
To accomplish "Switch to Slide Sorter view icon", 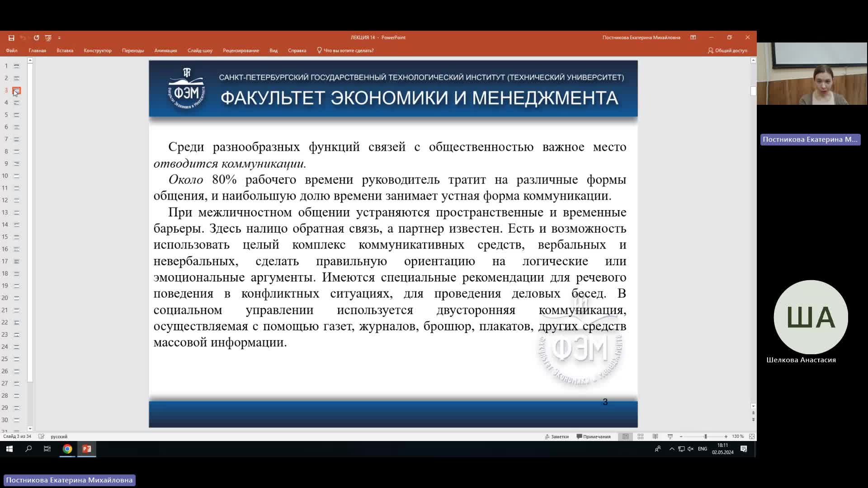I will tap(641, 436).
